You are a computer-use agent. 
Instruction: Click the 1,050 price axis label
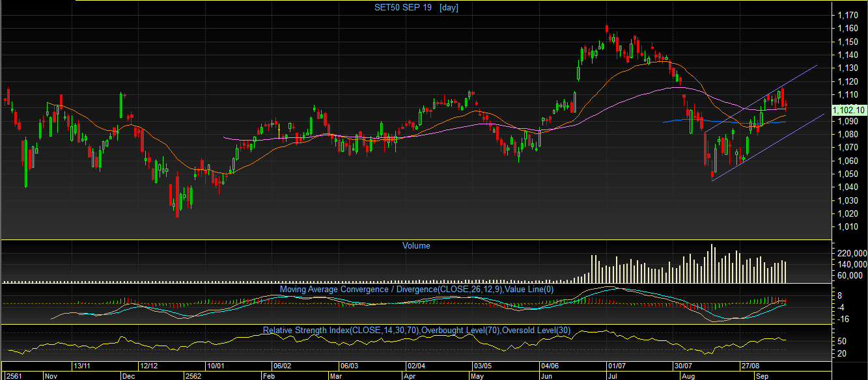848,174
